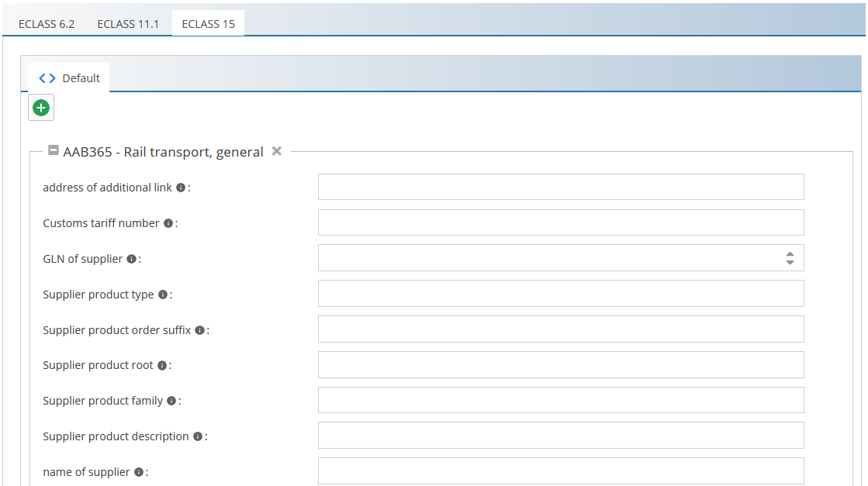Click the Customs tariff number input field
Image resolution: width=868 pixels, height=486 pixels.
point(560,222)
